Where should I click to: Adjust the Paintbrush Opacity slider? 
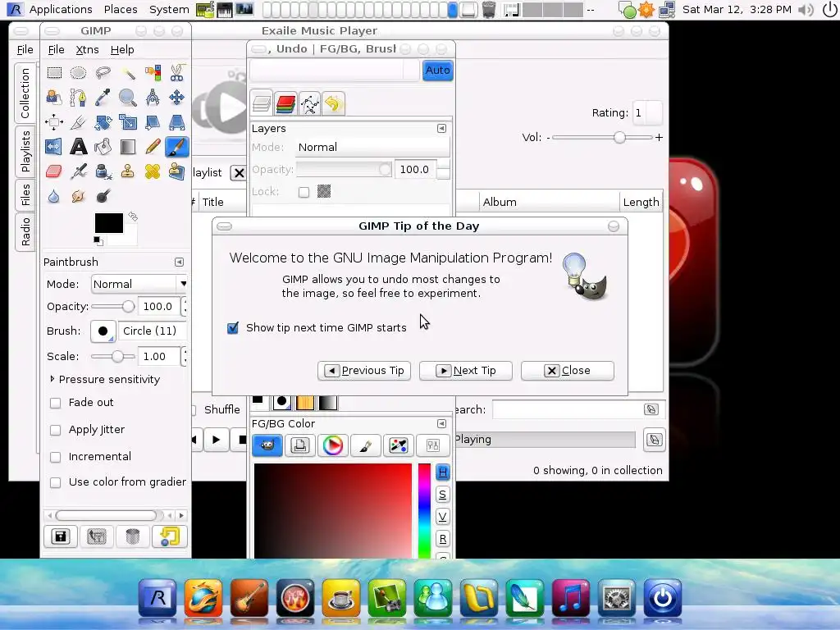click(x=113, y=307)
